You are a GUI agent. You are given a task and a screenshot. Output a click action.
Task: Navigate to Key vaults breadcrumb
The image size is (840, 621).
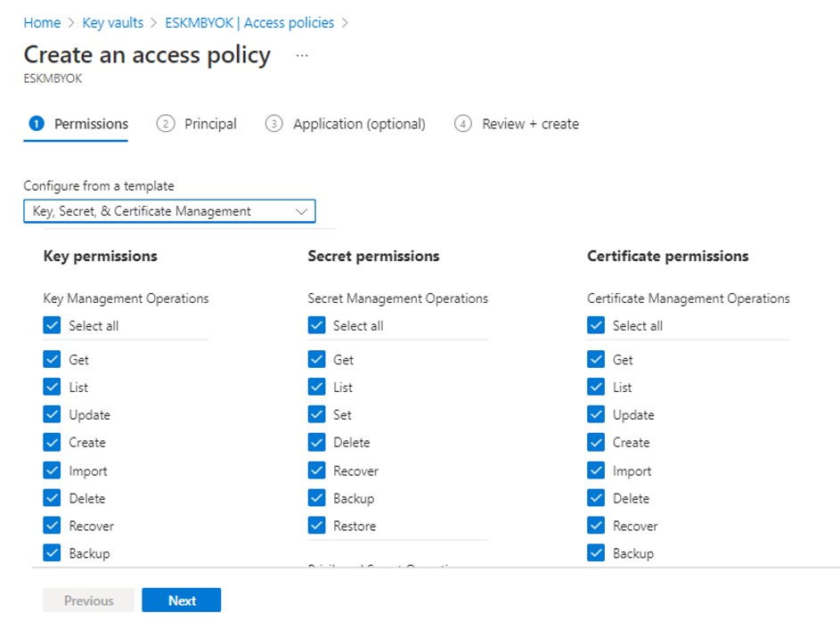point(112,23)
